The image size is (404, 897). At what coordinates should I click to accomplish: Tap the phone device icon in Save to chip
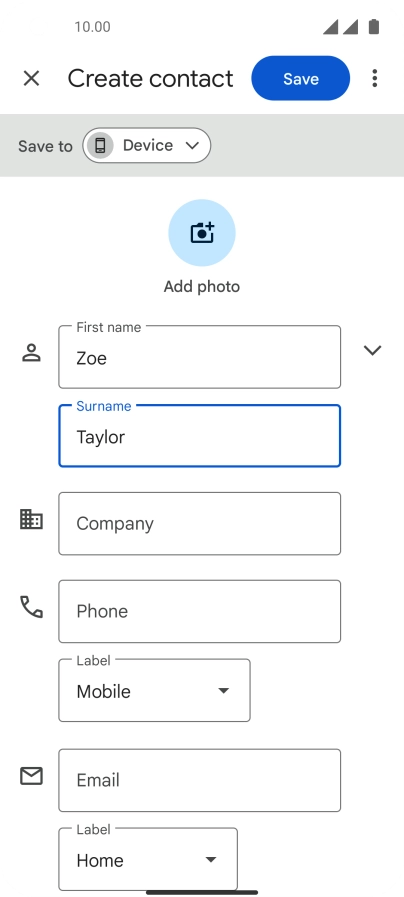pyautogui.click(x=100, y=145)
